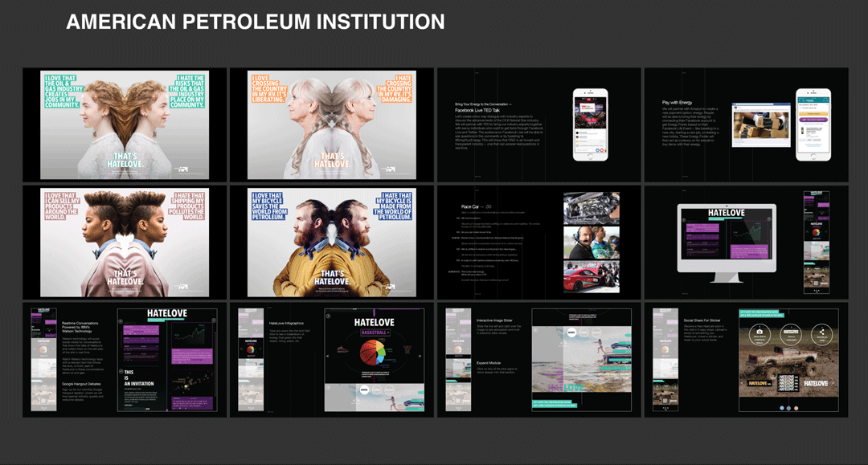Viewport: 868px width, 465px height.
Task: Click the red race car photo
Action: click(x=592, y=277)
